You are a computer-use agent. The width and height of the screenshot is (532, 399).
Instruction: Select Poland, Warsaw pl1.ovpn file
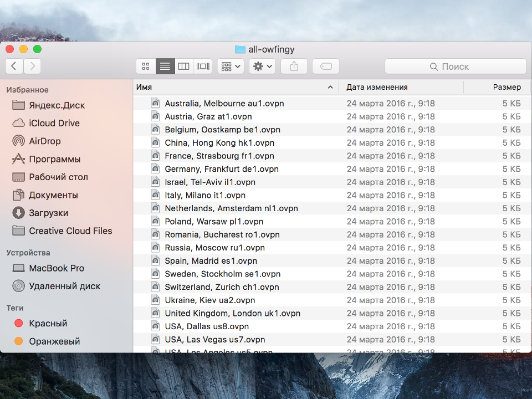tap(332, 221)
